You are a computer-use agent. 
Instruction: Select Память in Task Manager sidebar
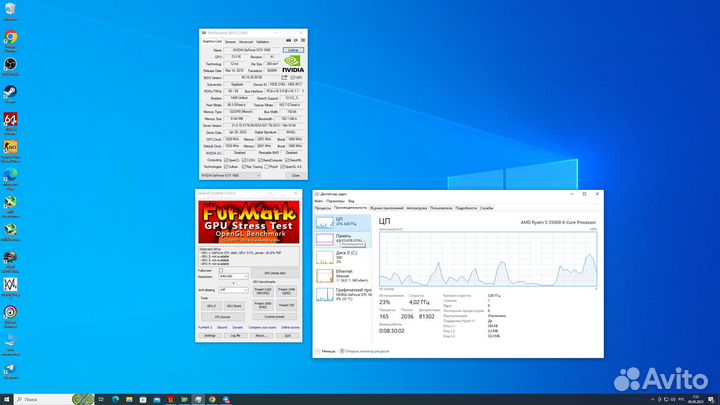343,239
